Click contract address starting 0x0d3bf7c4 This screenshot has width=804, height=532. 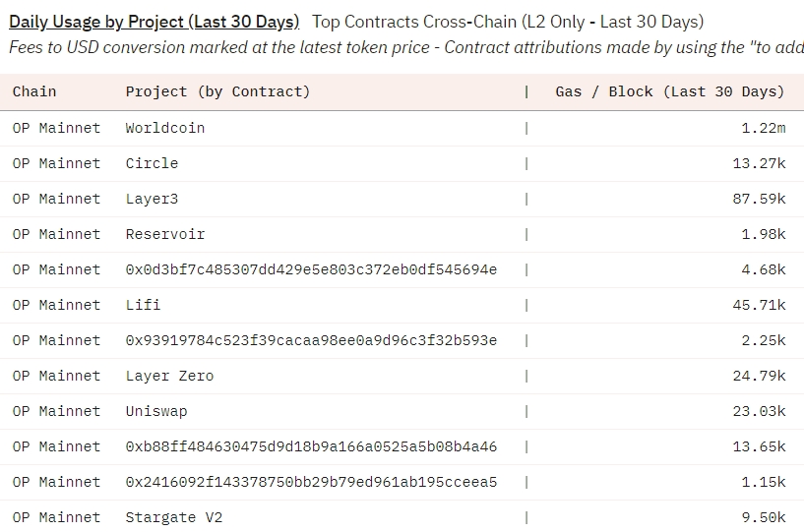tap(311, 269)
